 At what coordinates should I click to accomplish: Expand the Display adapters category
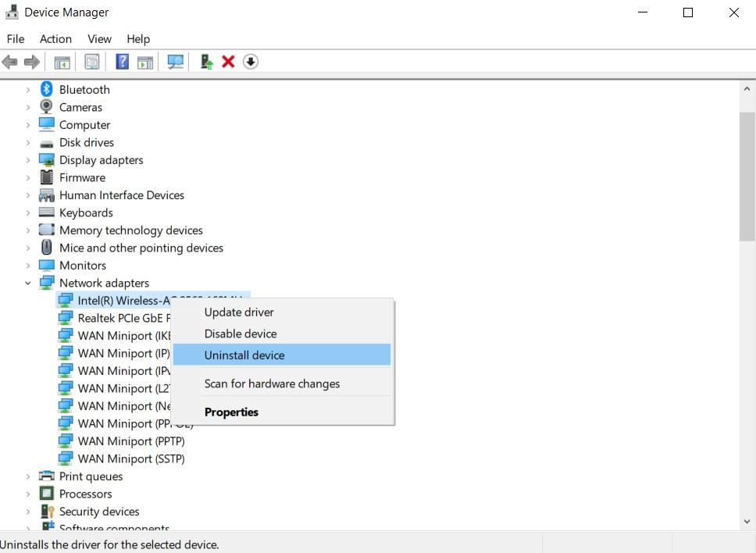[28, 159]
